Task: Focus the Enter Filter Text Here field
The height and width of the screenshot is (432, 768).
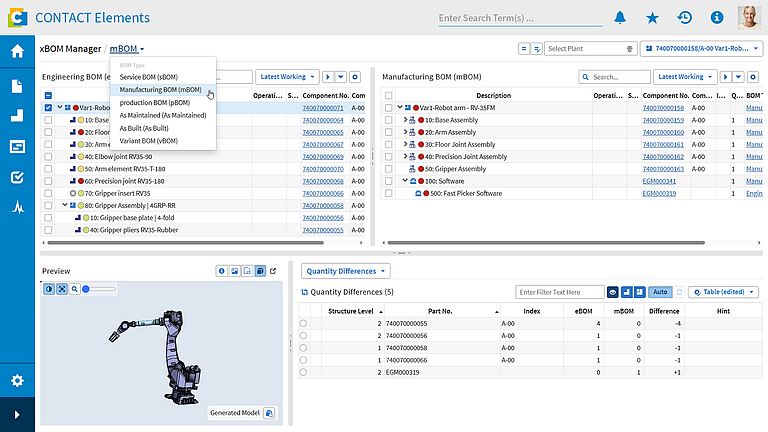Action: 560,292
